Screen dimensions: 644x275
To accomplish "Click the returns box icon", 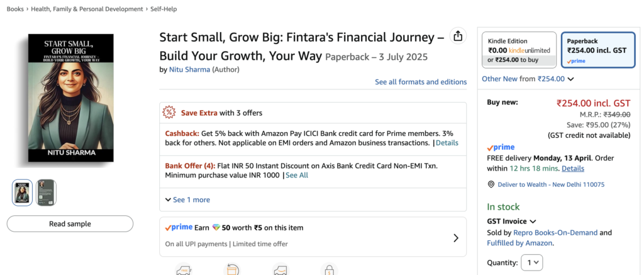I will (x=232, y=271).
